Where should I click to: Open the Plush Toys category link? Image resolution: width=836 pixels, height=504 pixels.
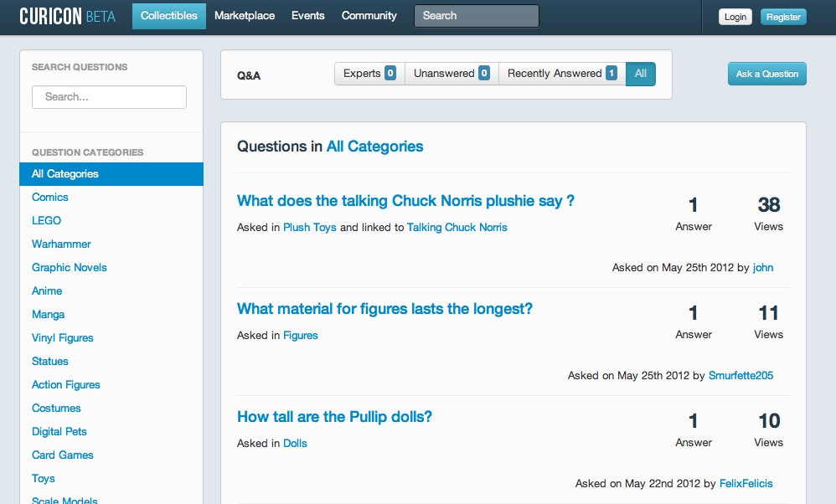click(310, 228)
